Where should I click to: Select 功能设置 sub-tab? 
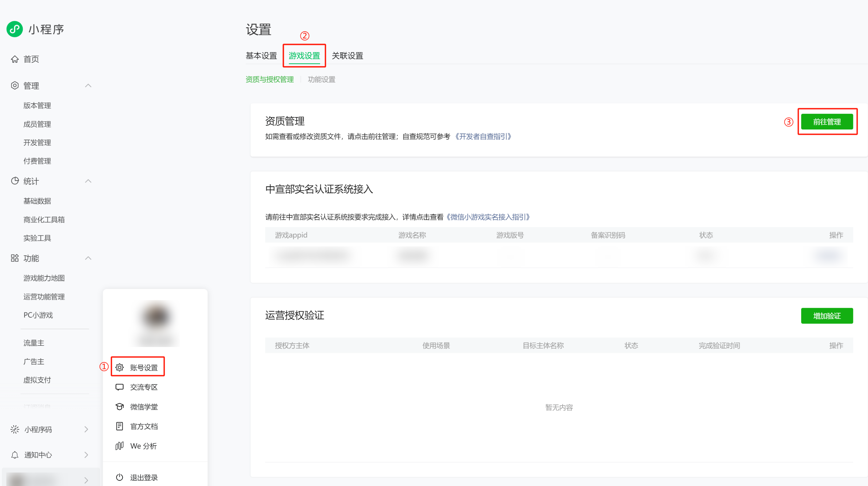(x=321, y=79)
